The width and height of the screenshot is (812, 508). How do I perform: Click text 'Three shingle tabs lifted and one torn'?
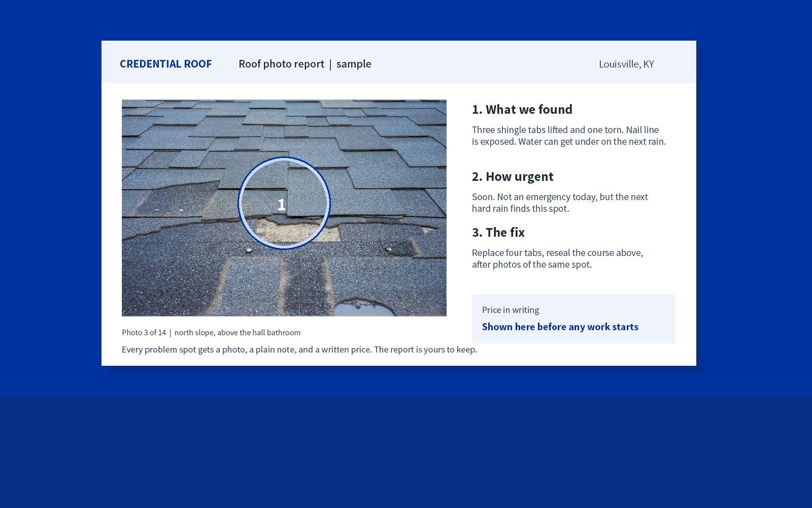coord(548,130)
